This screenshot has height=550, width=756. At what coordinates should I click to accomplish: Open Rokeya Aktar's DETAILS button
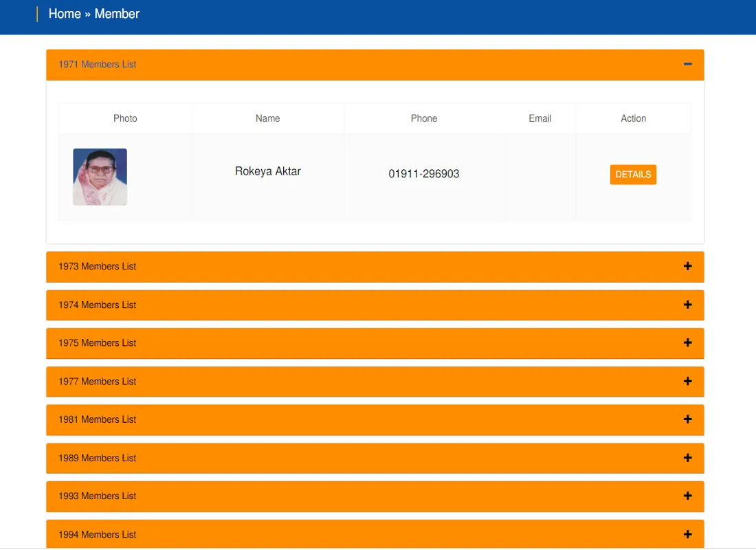tap(633, 174)
